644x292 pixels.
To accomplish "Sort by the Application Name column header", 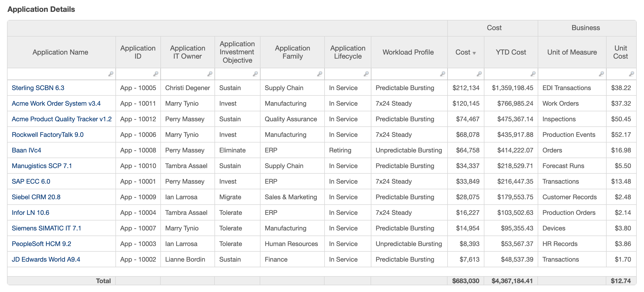I will (60, 52).
